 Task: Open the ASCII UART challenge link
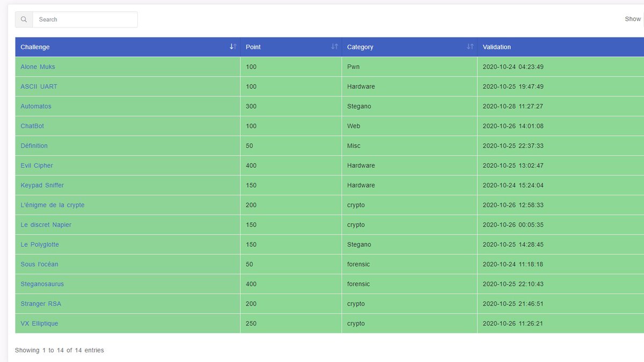(39, 87)
